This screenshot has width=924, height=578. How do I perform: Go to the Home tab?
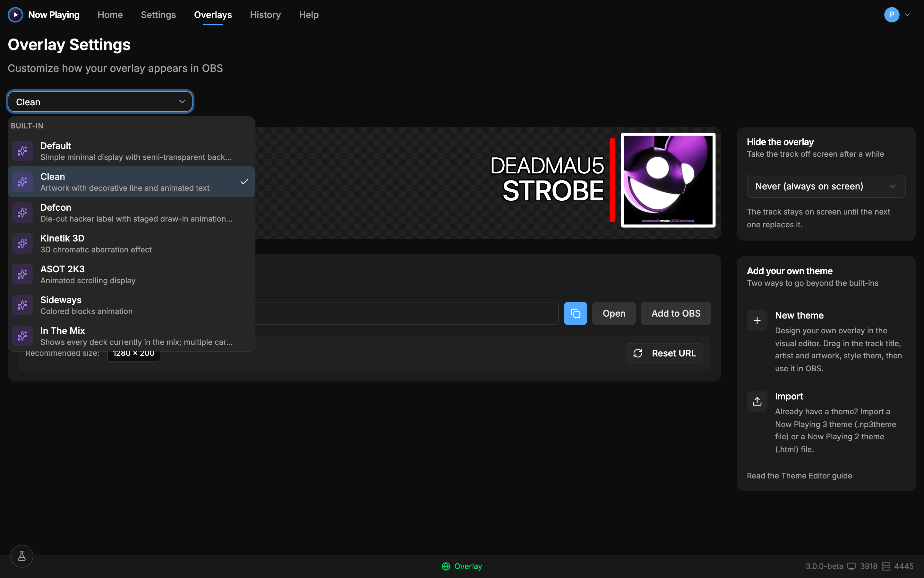(110, 15)
